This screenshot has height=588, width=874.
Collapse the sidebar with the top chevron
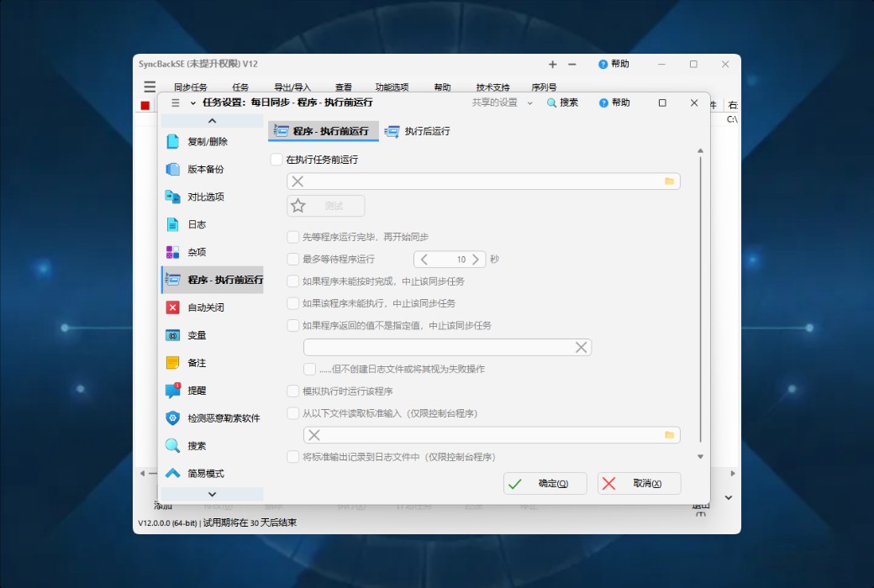click(213, 120)
